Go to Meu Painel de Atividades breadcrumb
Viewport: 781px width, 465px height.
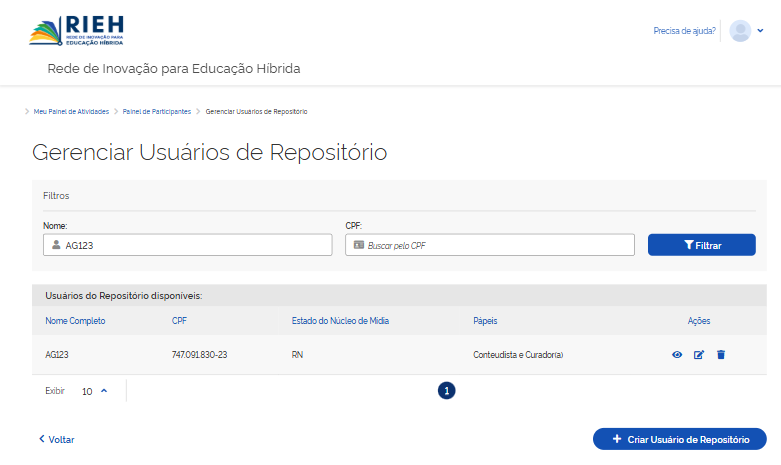(71, 112)
